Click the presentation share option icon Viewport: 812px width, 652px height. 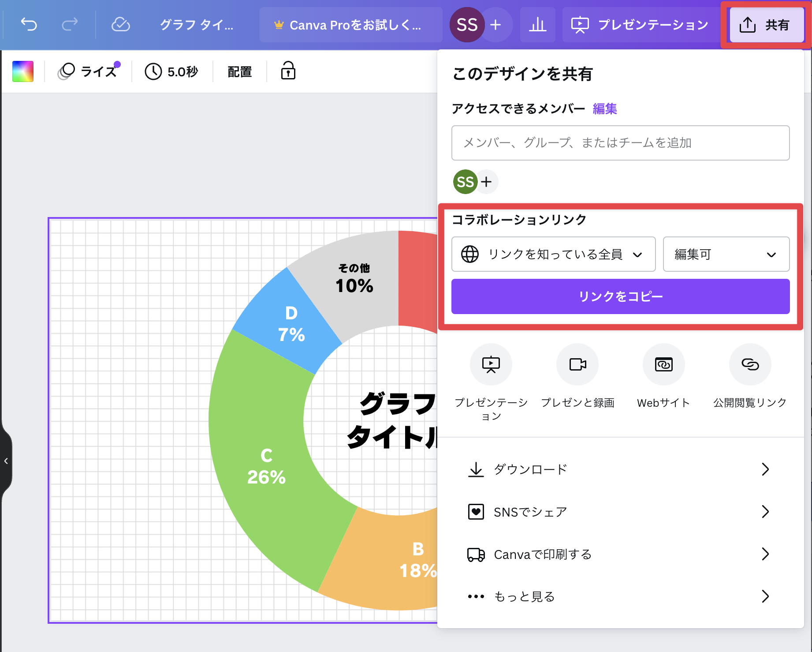tap(491, 364)
